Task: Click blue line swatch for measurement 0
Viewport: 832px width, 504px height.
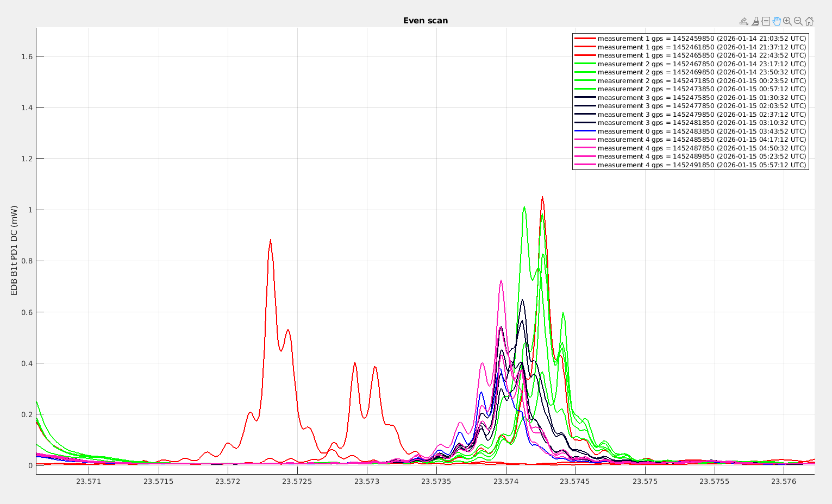Action: 585,131
